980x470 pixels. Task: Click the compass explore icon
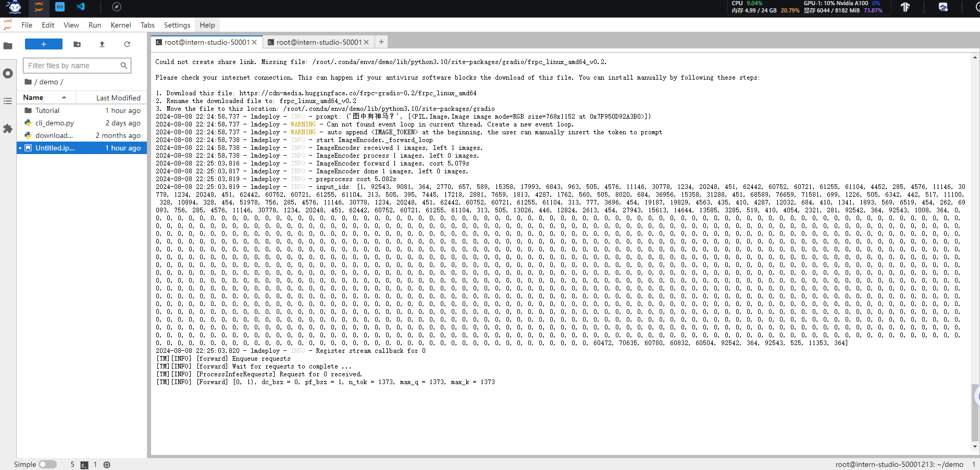click(117, 7)
